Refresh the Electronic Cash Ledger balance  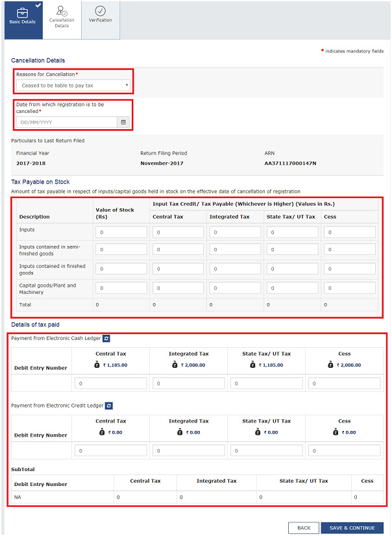[x=106, y=339]
